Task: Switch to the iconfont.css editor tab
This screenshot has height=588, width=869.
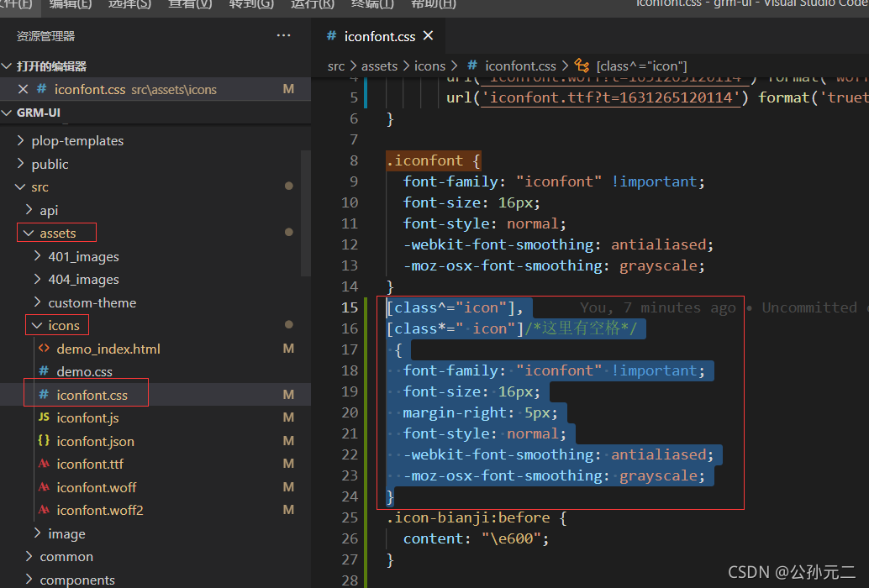Action: (380, 37)
